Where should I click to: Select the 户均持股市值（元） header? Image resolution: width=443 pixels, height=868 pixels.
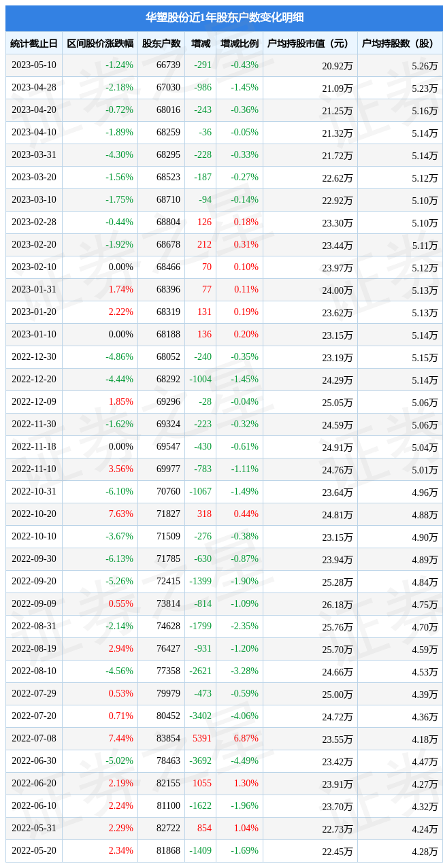tap(310, 44)
